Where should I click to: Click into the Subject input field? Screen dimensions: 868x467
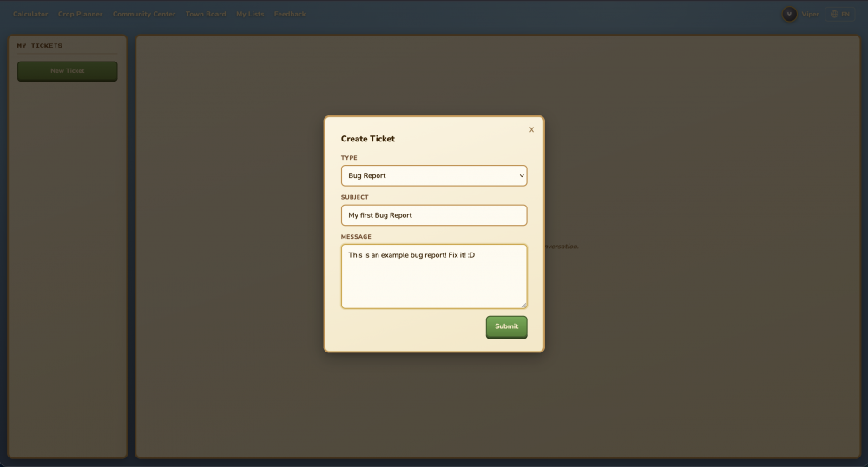433,215
